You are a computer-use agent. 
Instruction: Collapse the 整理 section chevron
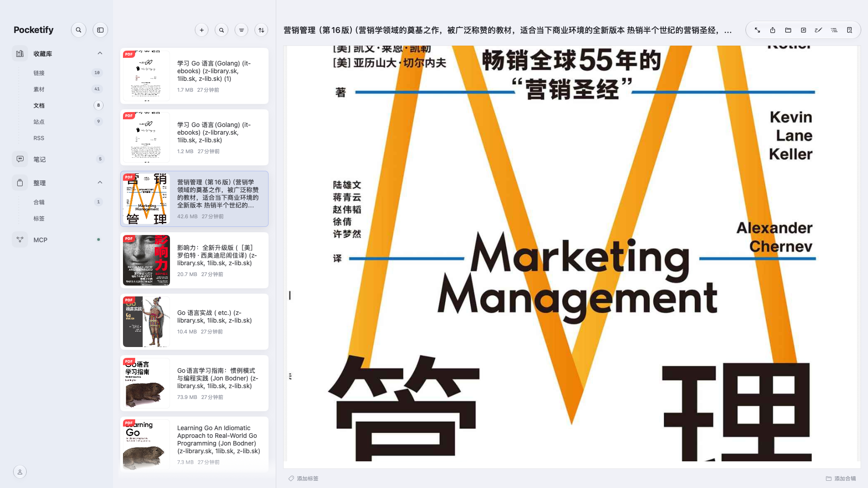coord(100,183)
